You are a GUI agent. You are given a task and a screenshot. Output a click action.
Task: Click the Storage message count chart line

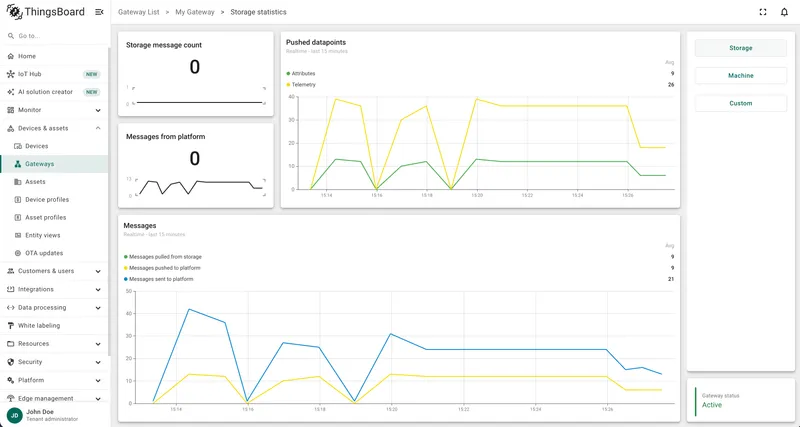199,103
